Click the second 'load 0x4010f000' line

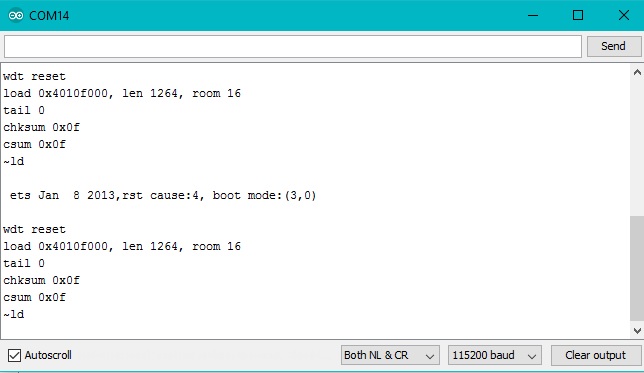(122, 246)
